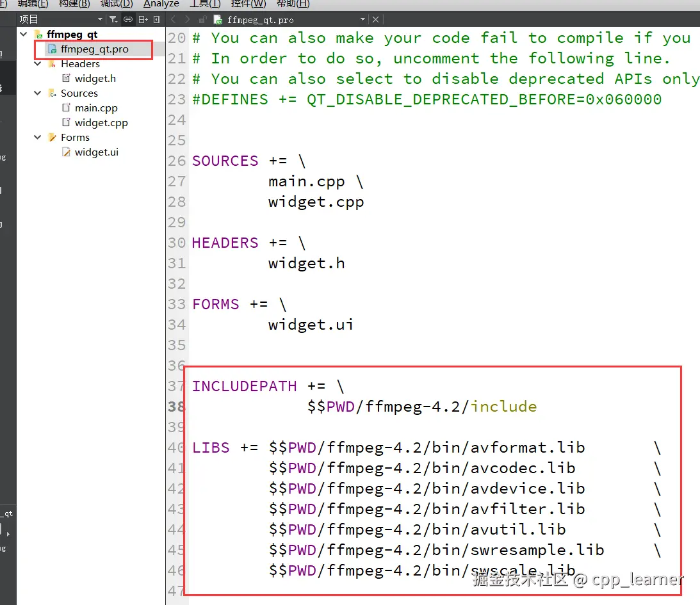
Task: Select the Forms folder
Action: 75,138
